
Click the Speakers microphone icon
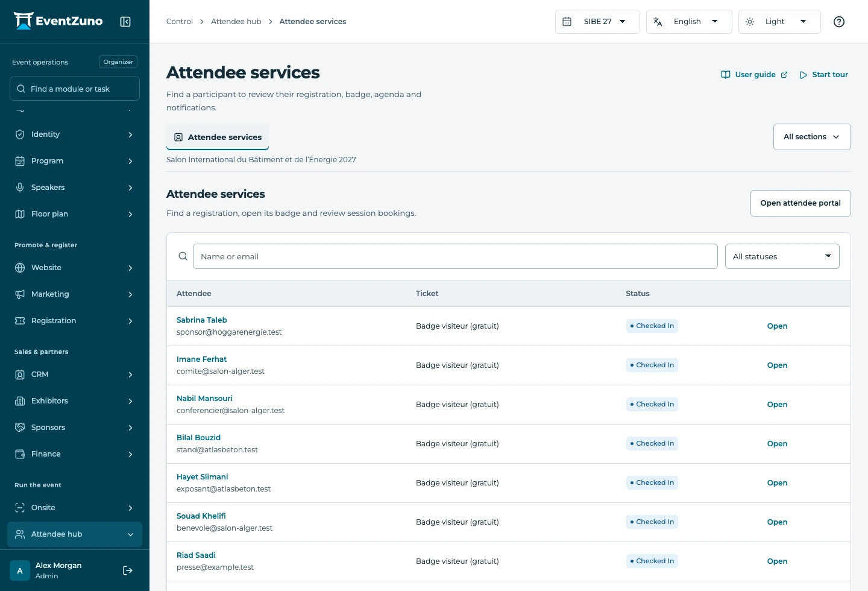tap(20, 188)
